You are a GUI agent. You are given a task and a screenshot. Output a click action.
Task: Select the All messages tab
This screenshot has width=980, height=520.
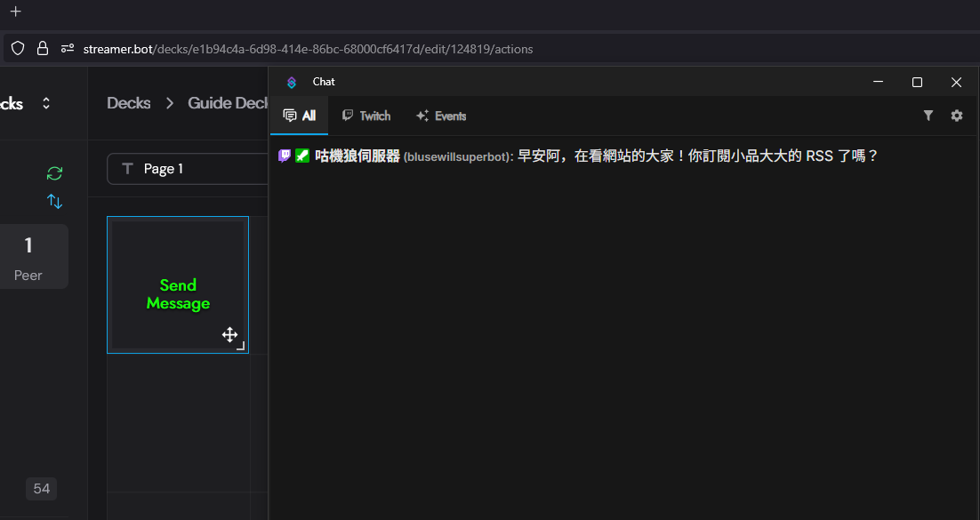point(299,116)
